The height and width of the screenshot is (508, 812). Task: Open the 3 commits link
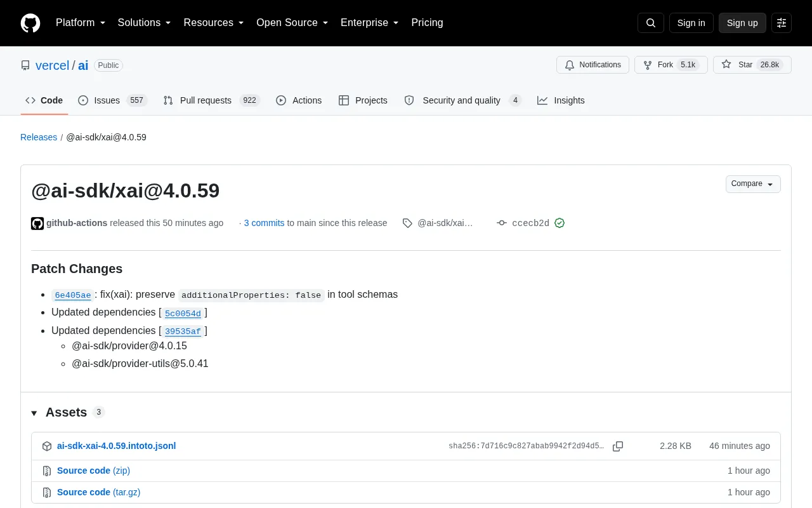click(x=264, y=223)
